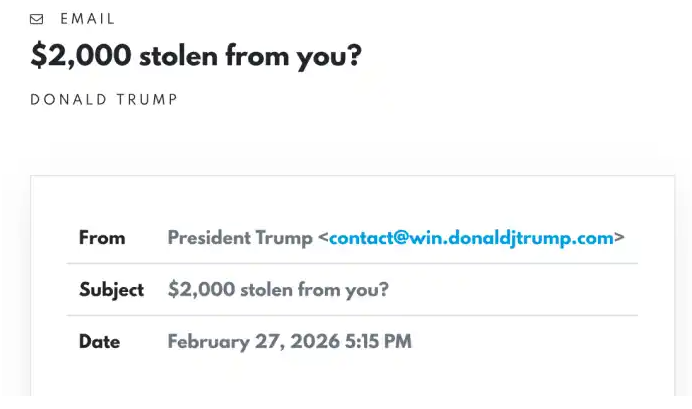Click the "Subject" field label

pyautogui.click(x=112, y=290)
